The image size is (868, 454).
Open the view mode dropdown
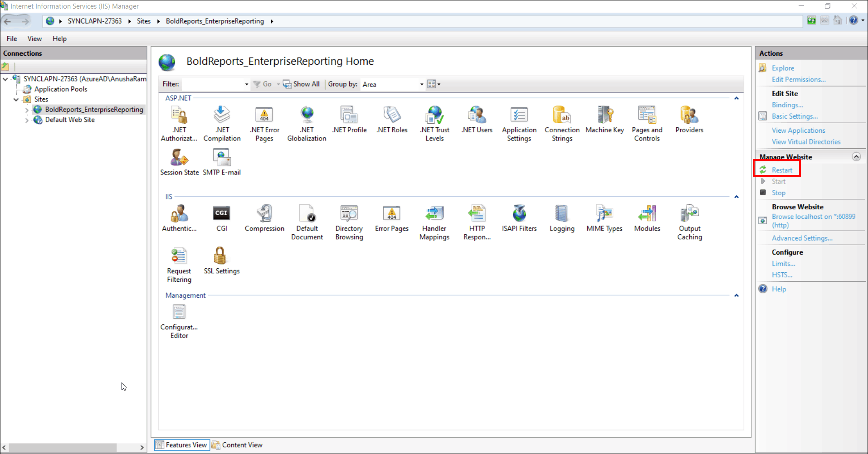point(434,84)
